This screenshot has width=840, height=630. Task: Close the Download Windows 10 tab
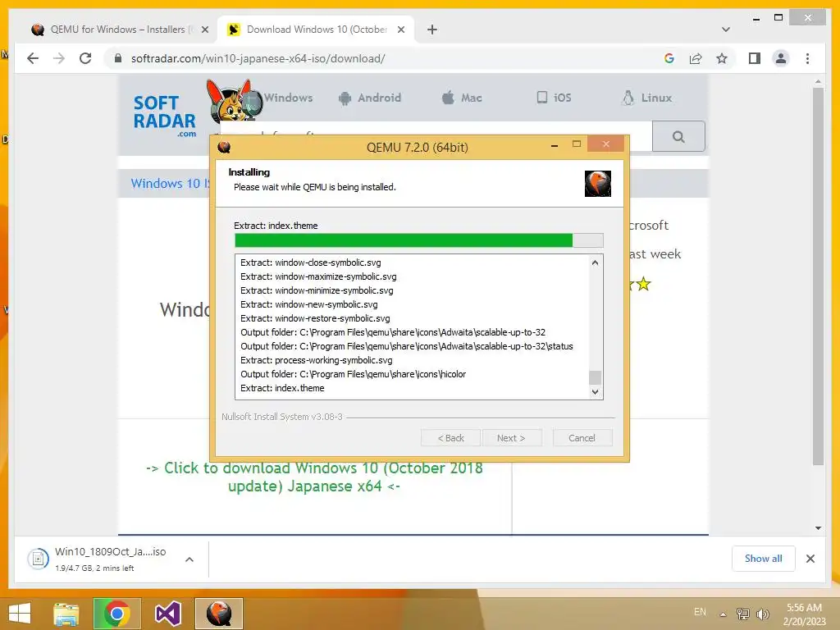[x=400, y=30]
